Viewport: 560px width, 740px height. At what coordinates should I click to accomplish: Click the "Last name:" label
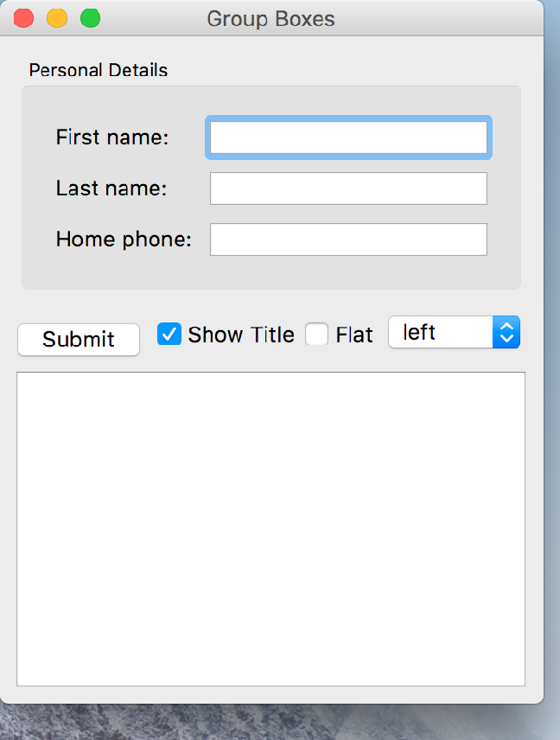[111, 188]
